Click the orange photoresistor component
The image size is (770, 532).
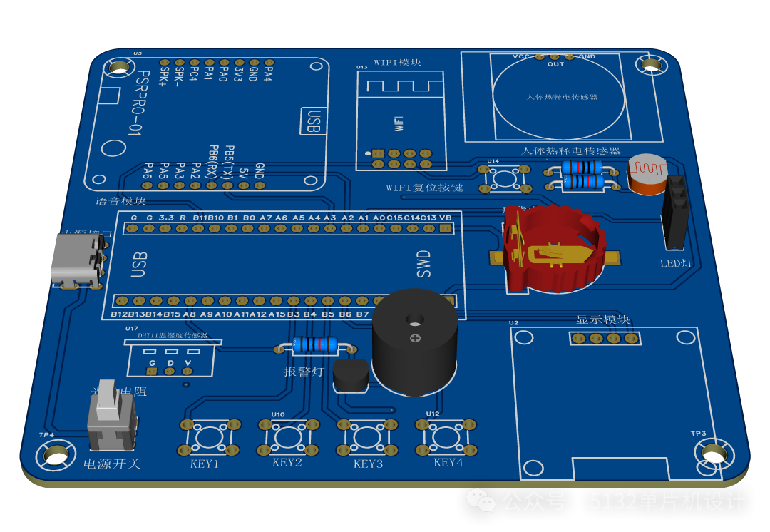(x=647, y=175)
